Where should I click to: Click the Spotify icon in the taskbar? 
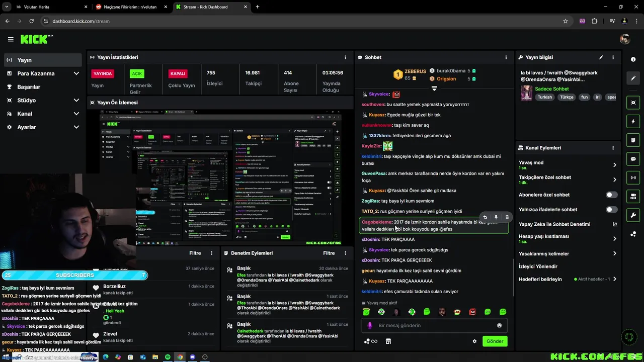168,357
